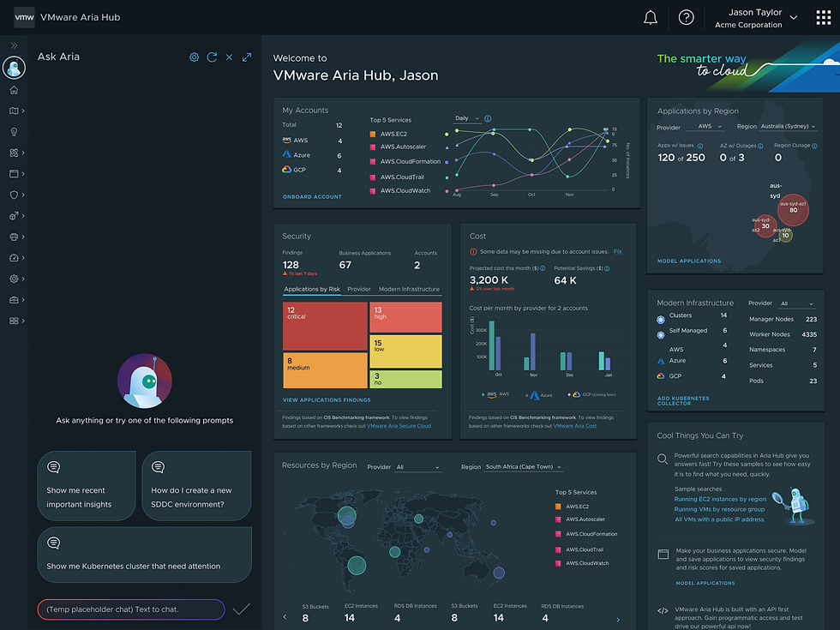
Task: Open the Daily interval dropdown
Action: click(x=466, y=118)
